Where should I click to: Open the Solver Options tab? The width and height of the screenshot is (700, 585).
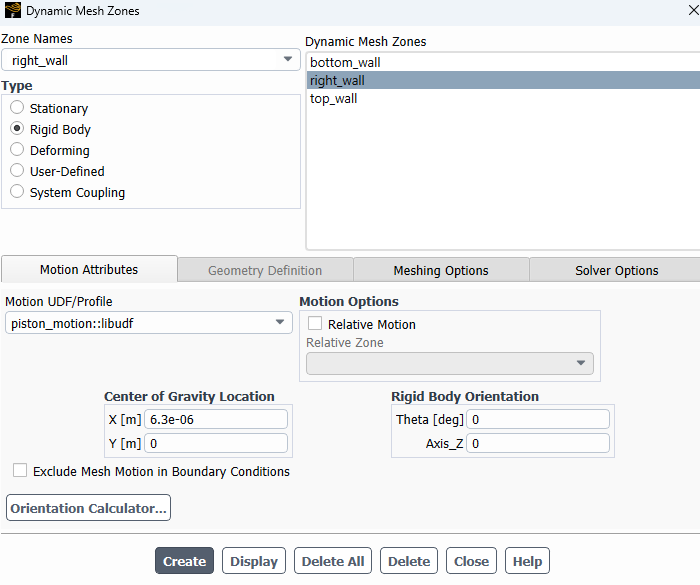616,270
